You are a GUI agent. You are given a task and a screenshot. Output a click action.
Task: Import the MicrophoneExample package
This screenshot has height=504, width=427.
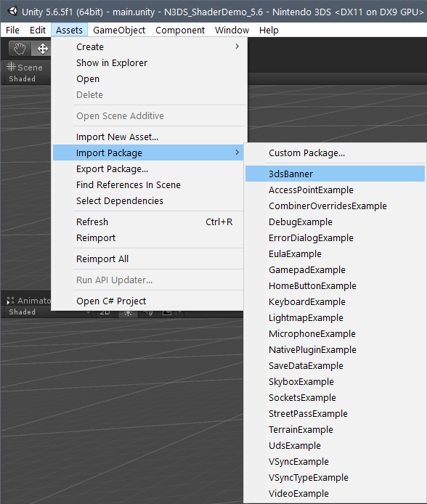pyautogui.click(x=335, y=334)
